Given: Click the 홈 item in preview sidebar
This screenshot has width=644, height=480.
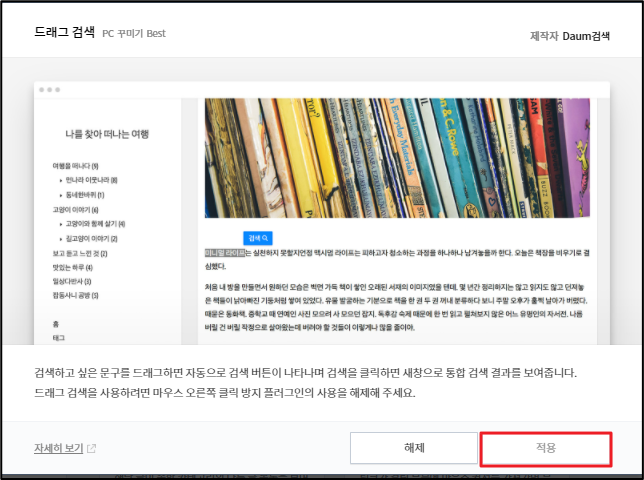Looking at the screenshot, I should pyautogui.click(x=56, y=324).
